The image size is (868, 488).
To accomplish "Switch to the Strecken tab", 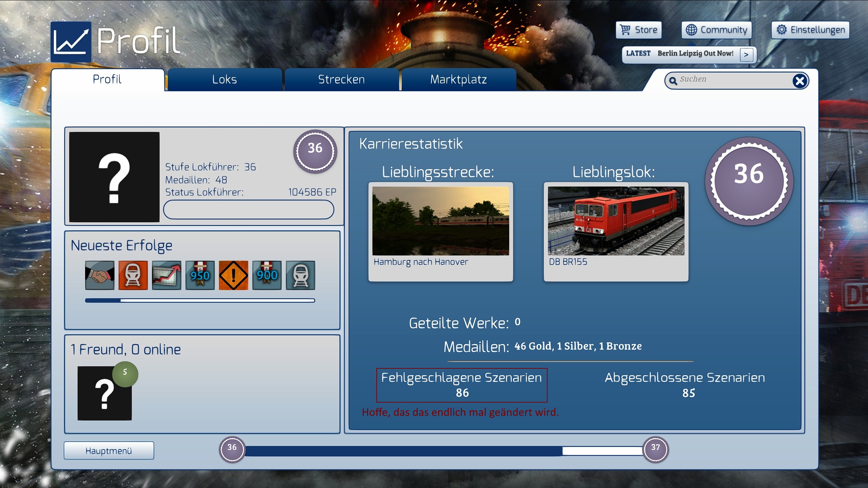I will pos(341,79).
